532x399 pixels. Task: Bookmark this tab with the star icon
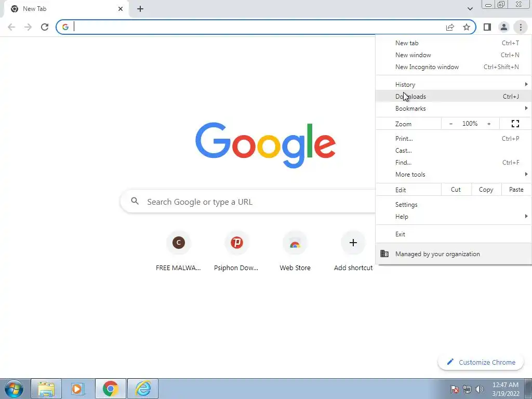[467, 27]
